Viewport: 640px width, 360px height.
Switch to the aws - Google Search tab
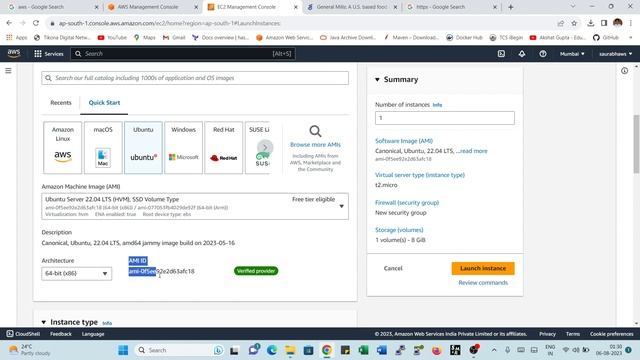(53, 7)
